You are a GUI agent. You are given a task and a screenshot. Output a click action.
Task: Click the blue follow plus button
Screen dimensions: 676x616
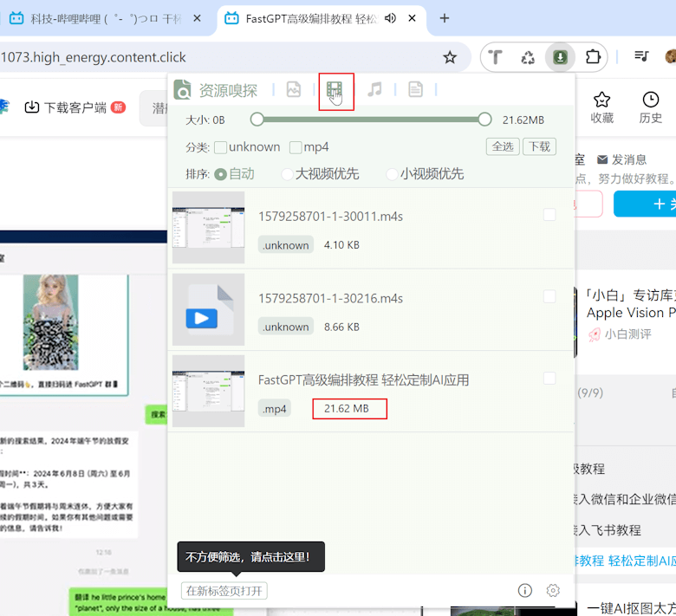click(646, 204)
